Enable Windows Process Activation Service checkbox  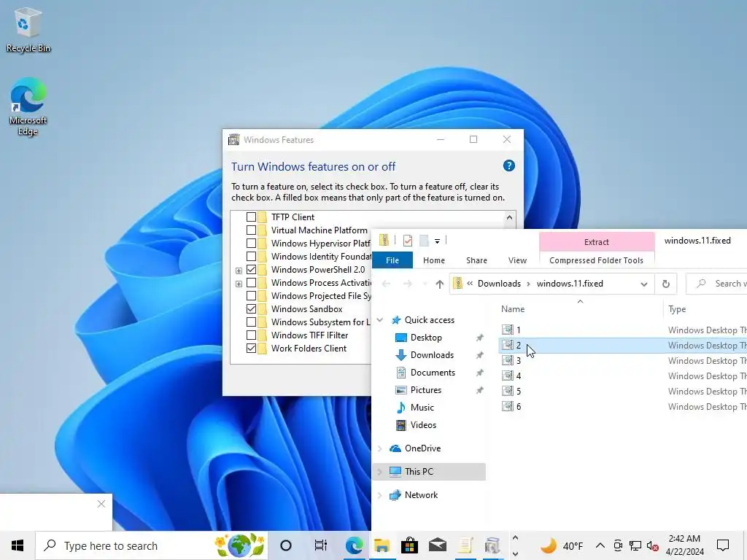click(251, 283)
